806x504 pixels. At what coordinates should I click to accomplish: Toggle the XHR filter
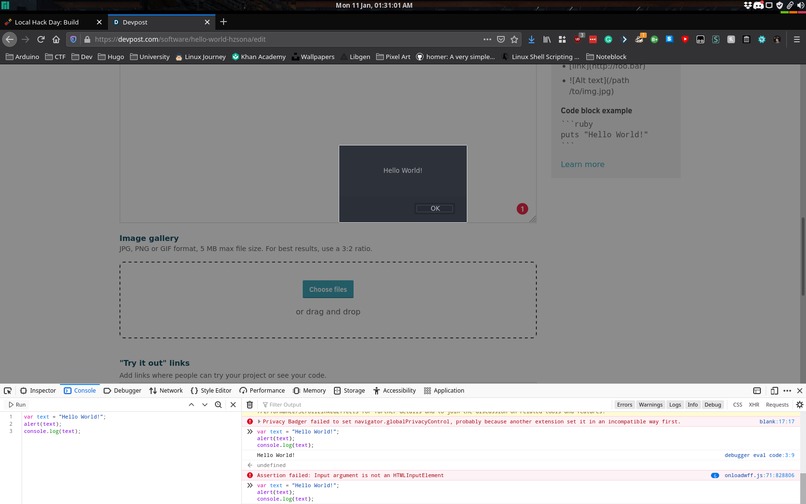(754, 405)
